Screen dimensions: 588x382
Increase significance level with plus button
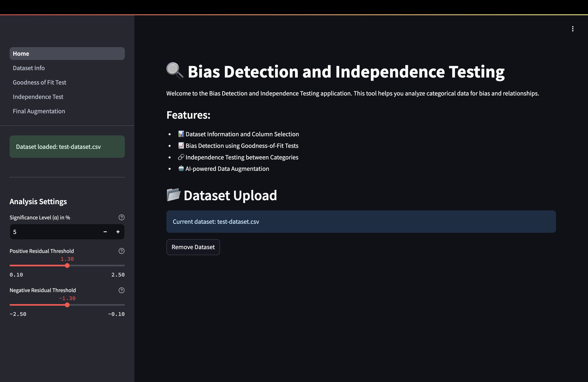pos(118,232)
